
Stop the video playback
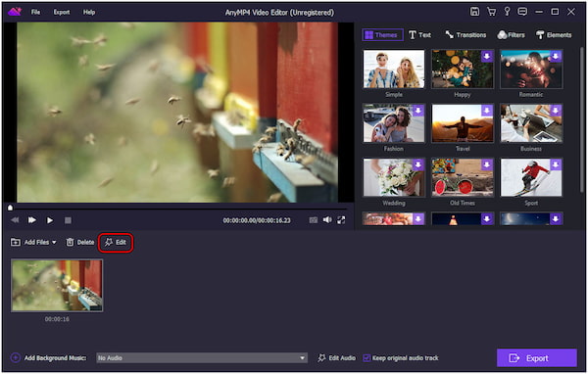[68, 220]
